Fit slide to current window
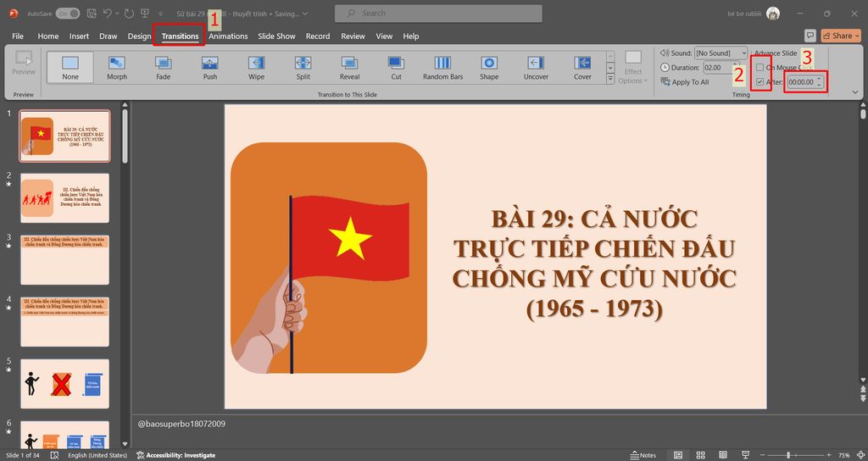 pos(861,455)
